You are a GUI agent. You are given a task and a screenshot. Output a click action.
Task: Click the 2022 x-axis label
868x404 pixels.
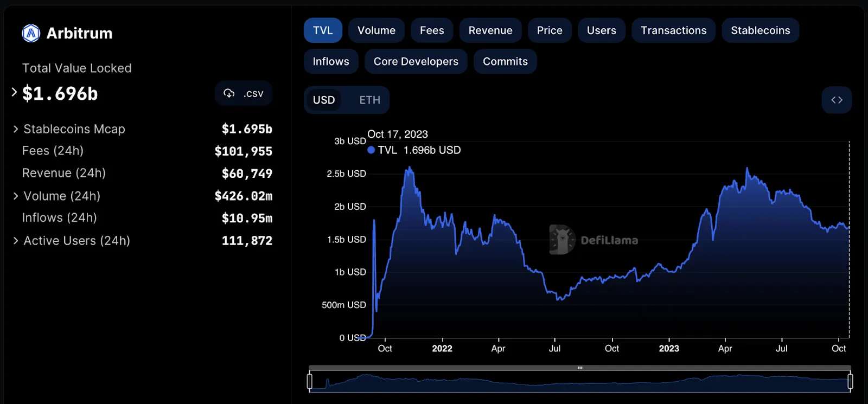point(442,349)
